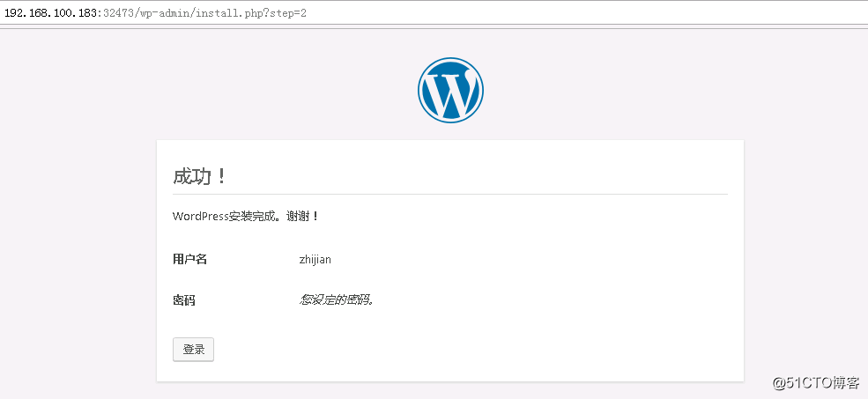The image size is (868, 399).
Task: Click the WordPress logo
Action: [x=450, y=90]
